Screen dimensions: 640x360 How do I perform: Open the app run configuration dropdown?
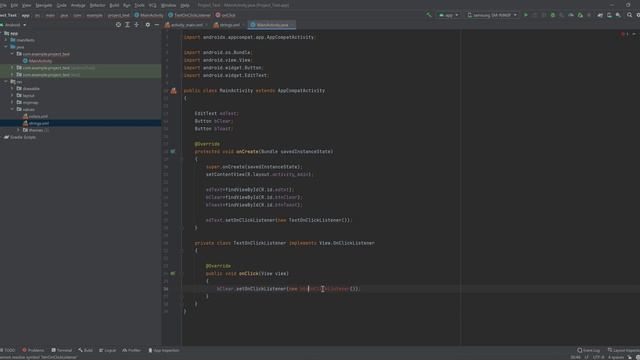(x=448, y=15)
